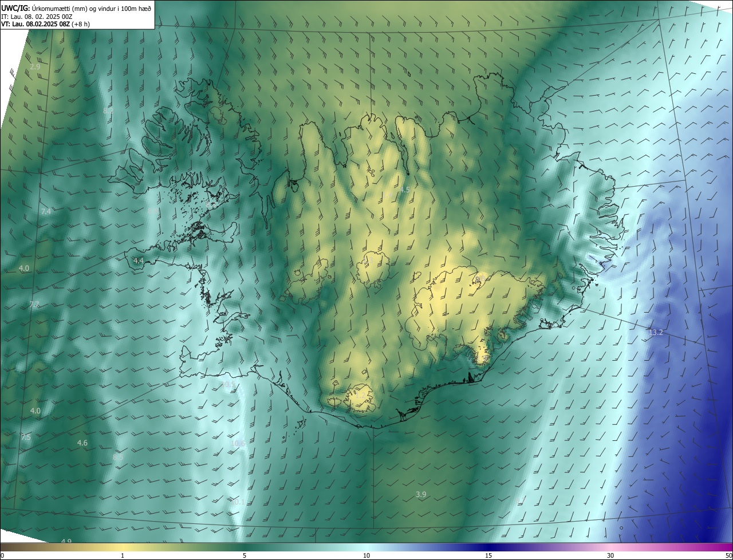Click the 4.9 value label on map
The height and width of the screenshot is (560, 733).
point(66,541)
